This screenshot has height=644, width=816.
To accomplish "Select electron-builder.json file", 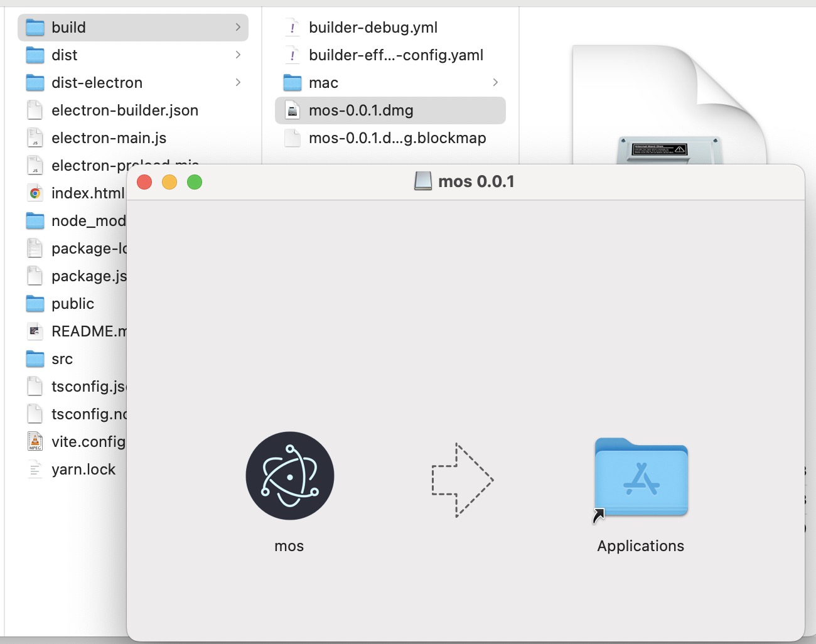I will click(124, 110).
